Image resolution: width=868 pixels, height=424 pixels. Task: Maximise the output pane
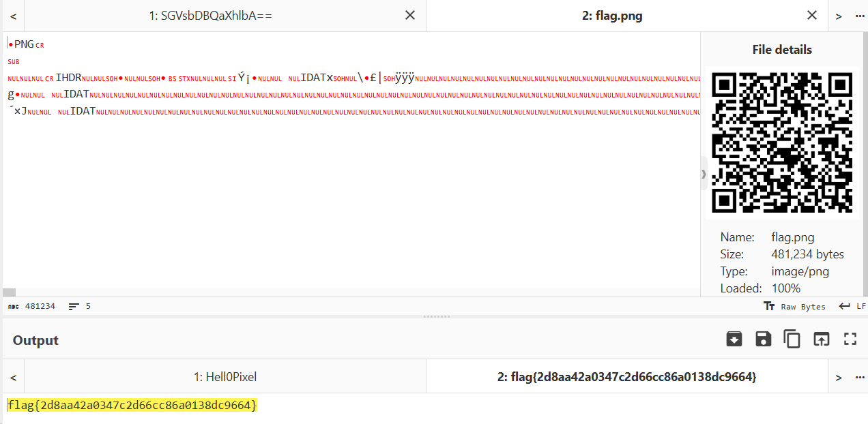point(850,339)
